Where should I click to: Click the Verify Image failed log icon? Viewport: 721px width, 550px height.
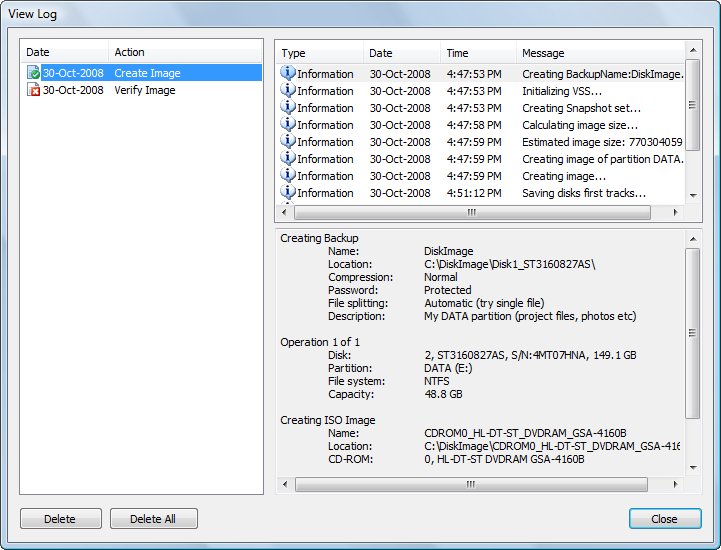tap(33, 90)
